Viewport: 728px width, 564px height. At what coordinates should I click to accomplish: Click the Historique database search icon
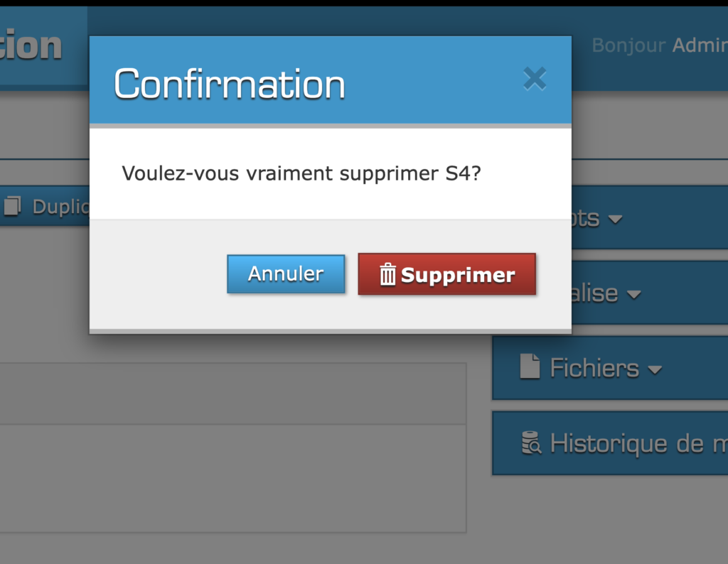[531, 443]
